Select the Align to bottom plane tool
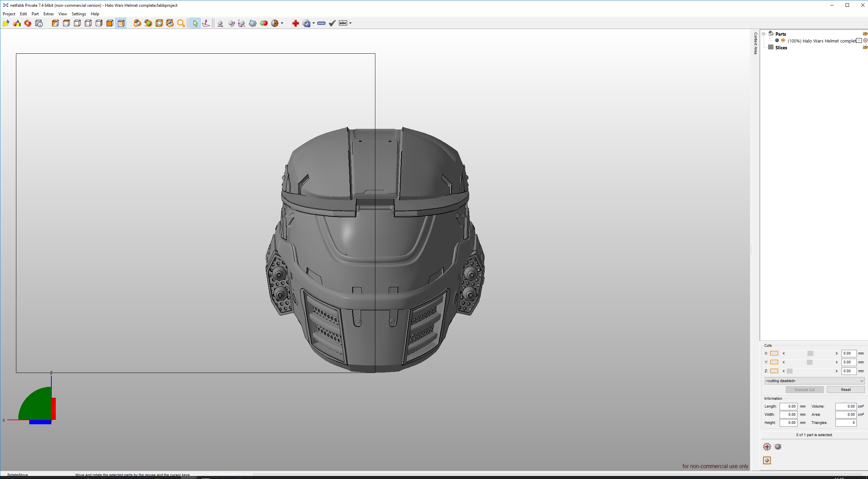Viewport: 868px width, 479px height. pyautogui.click(x=206, y=23)
